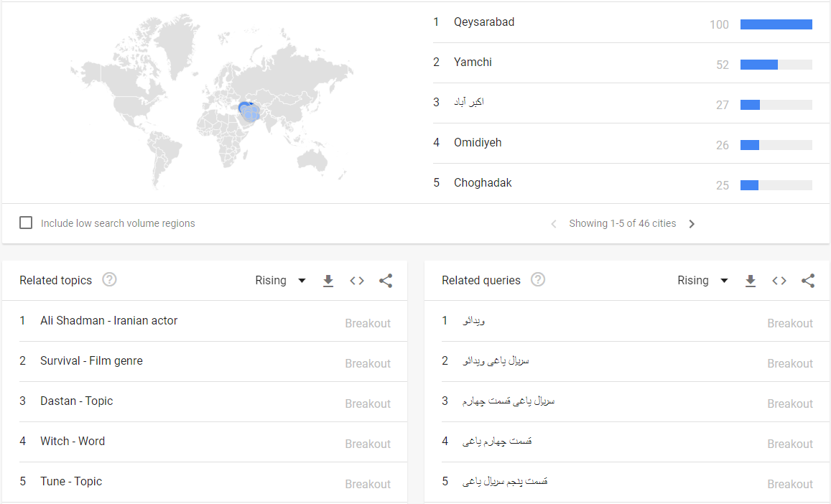Open Ali Shadman - Iranian actor topic
This screenshot has height=504, width=831.
coord(109,321)
